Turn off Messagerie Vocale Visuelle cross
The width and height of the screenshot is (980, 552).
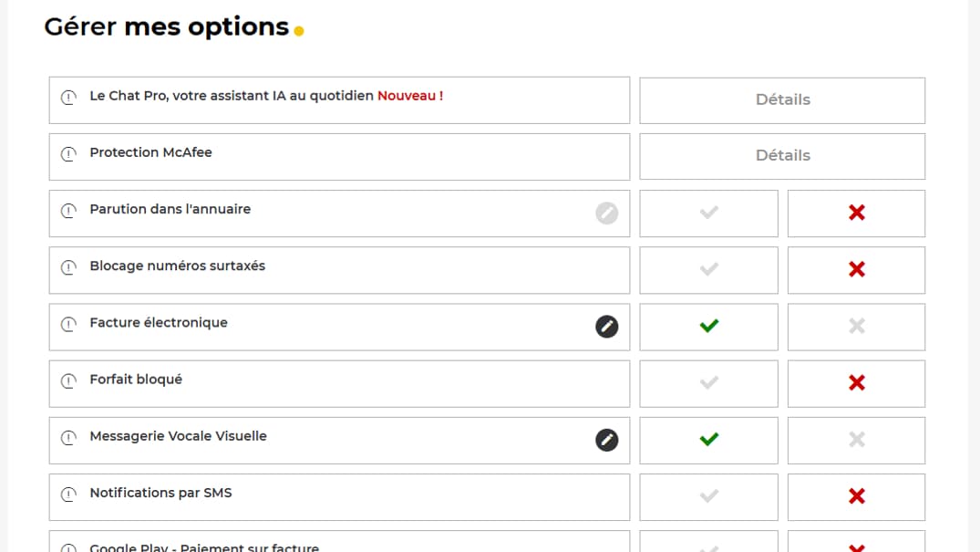(856, 441)
